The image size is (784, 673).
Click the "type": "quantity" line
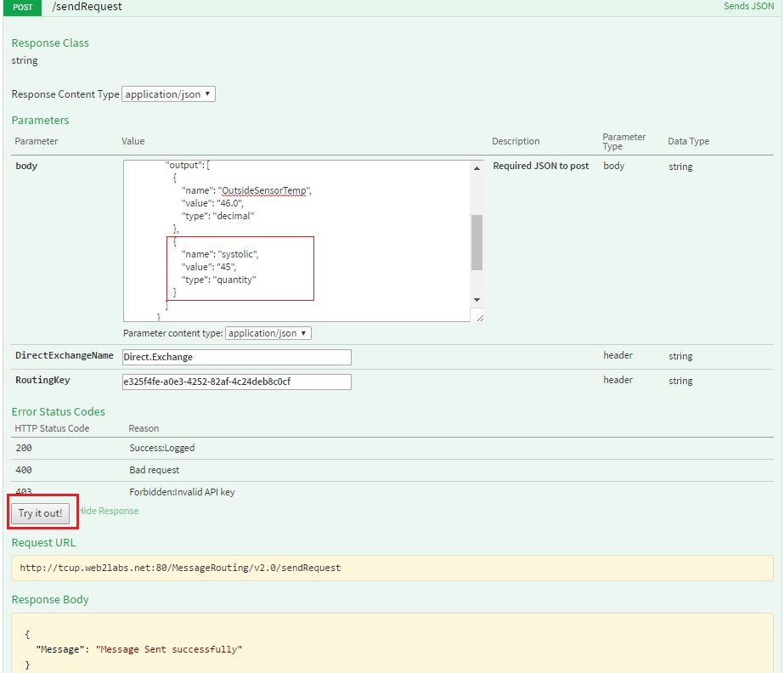218,280
